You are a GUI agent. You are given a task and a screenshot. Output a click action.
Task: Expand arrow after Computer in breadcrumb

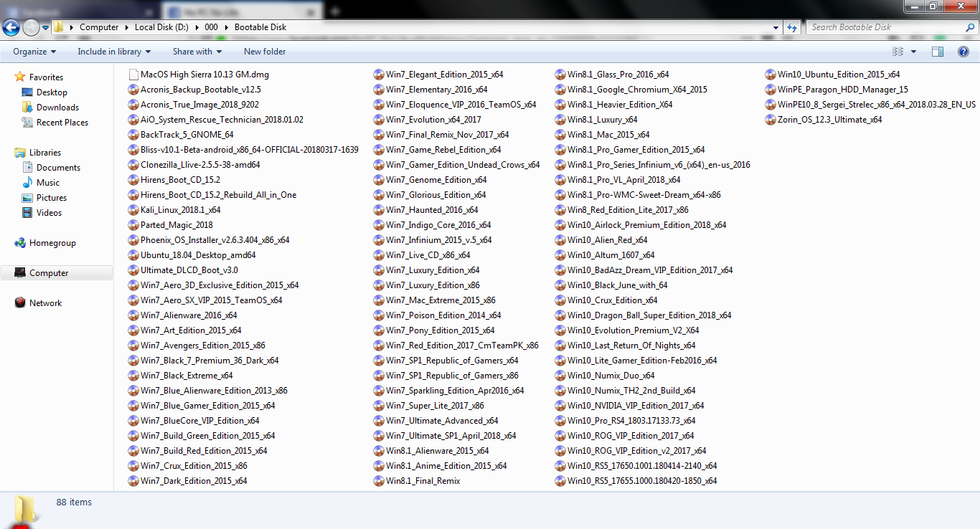[x=126, y=27]
